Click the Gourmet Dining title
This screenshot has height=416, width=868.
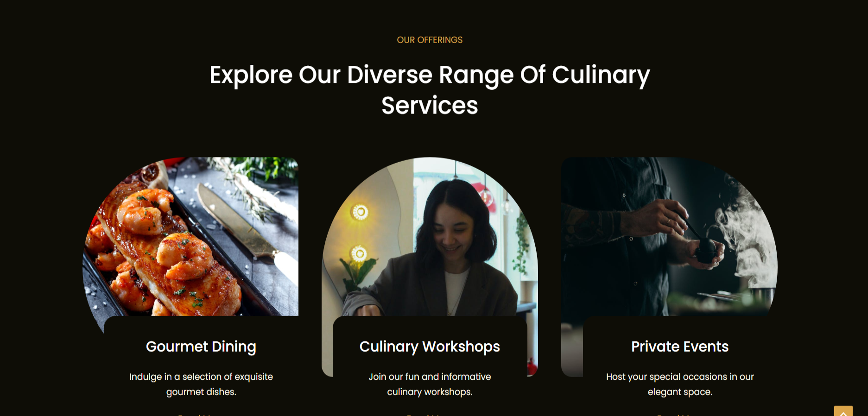201,347
